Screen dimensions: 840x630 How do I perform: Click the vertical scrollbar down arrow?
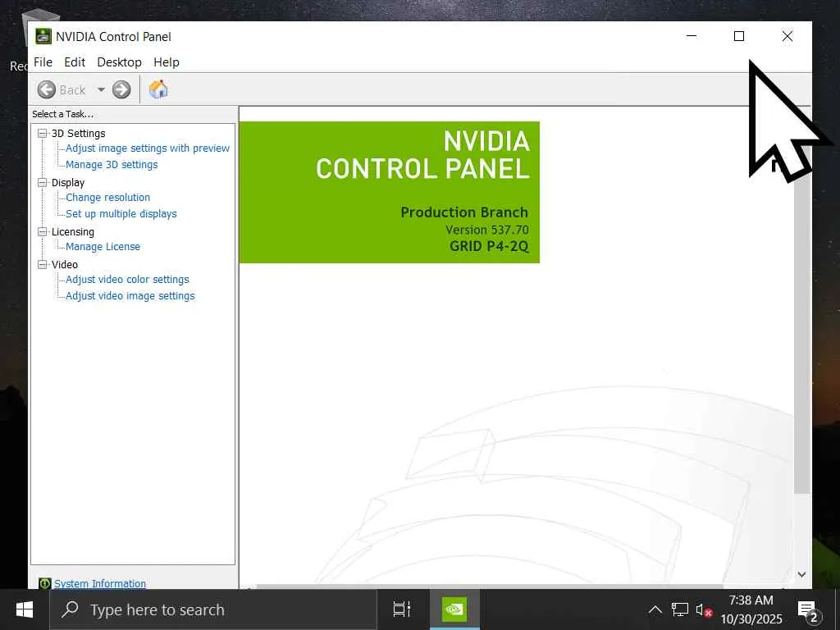pyautogui.click(x=801, y=574)
